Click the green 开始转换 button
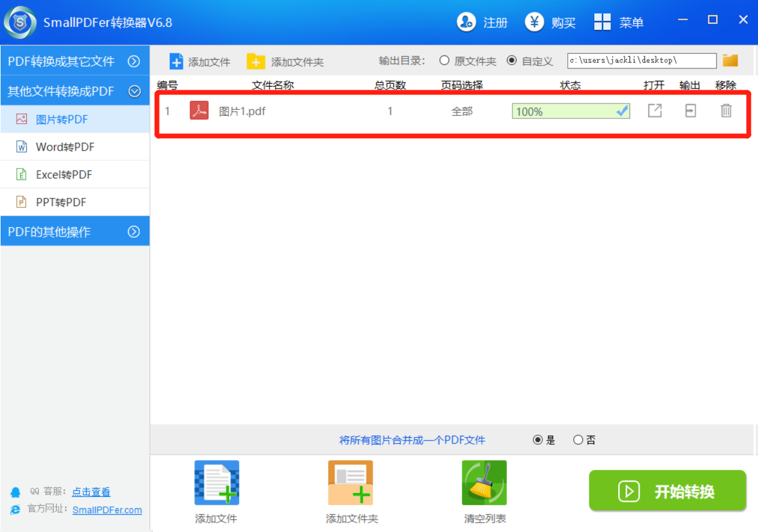This screenshot has width=758, height=532. tap(667, 491)
